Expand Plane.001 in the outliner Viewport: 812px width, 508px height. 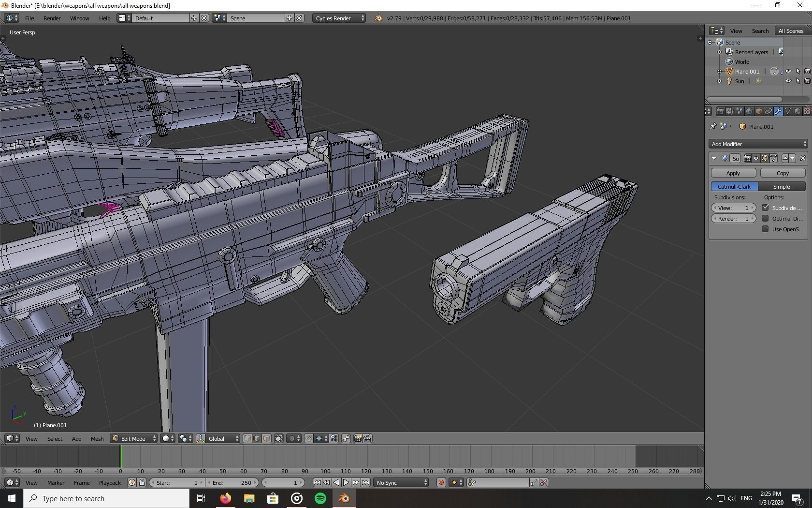(719, 71)
